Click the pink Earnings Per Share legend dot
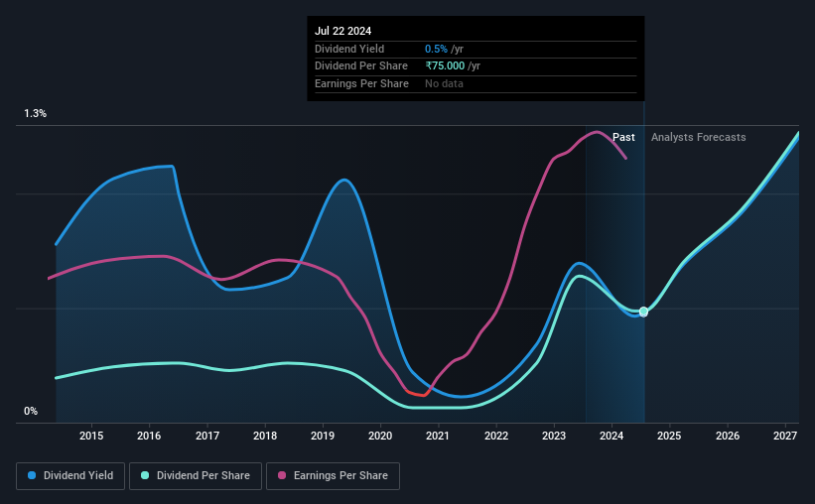The width and height of the screenshot is (815, 504). coord(282,475)
